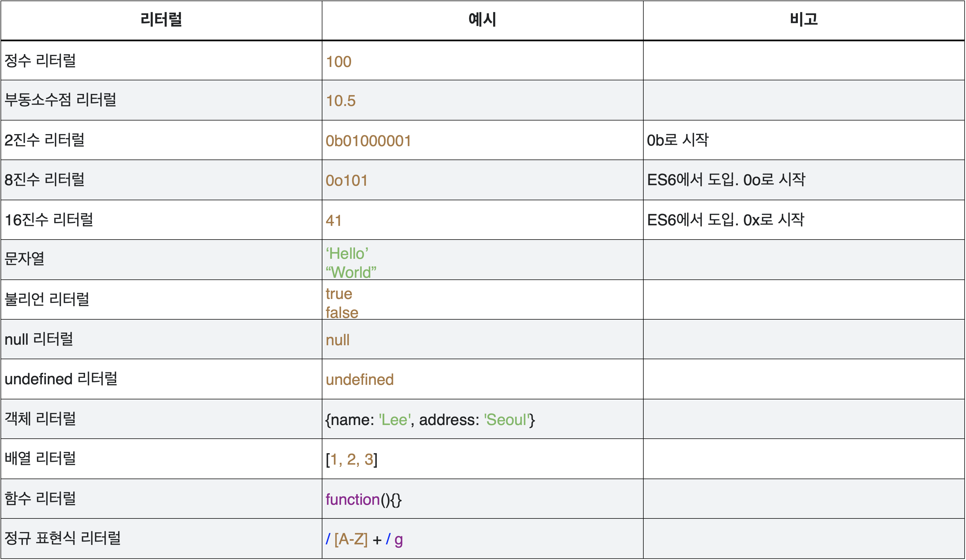Screen dimensions: 966x560
Task: Click the function(){} example
Action: 363,499
